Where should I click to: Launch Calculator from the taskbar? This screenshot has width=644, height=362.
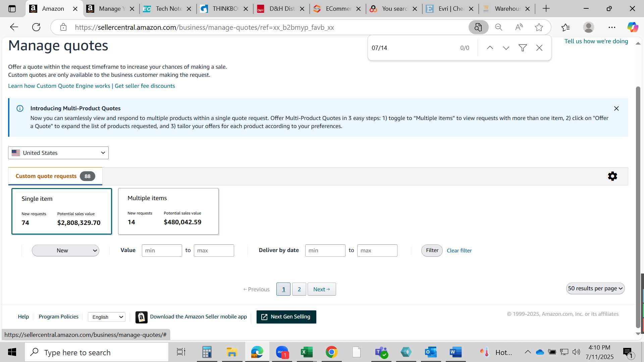point(207,352)
